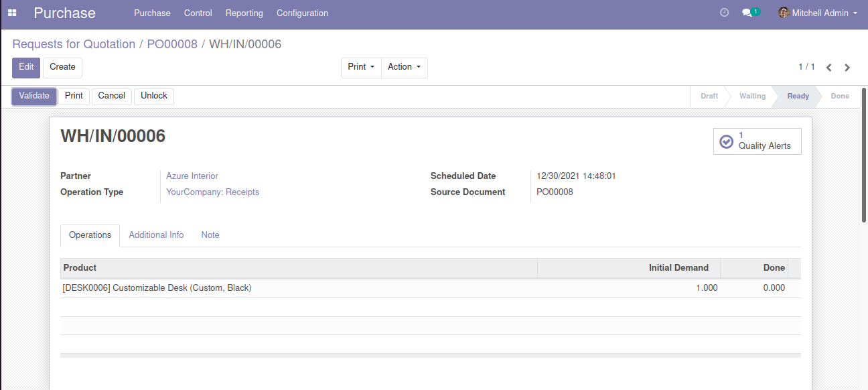The height and width of the screenshot is (390, 868).
Task: Switch to the Note tab
Action: coord(210,235)
